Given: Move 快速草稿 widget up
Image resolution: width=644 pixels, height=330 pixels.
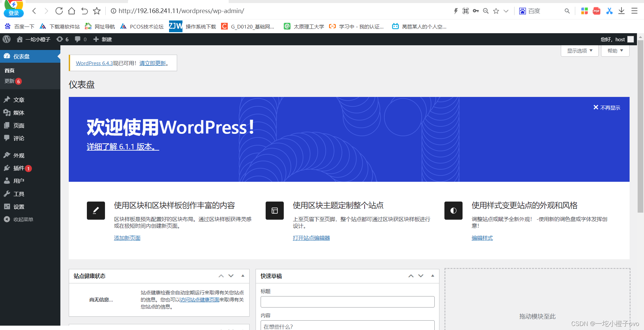Looking at the screenshot, I should pyautogui.click(x=411, y=276).
